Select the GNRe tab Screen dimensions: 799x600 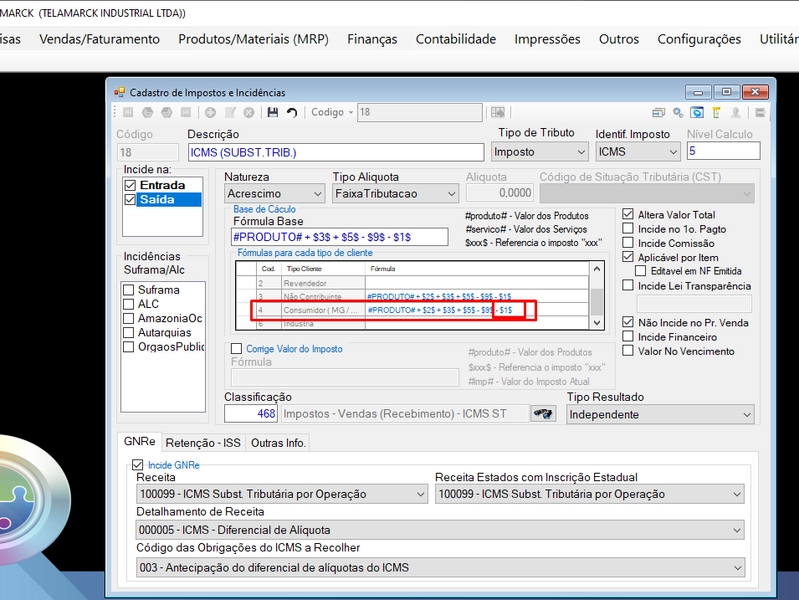[x=140, y=441]
